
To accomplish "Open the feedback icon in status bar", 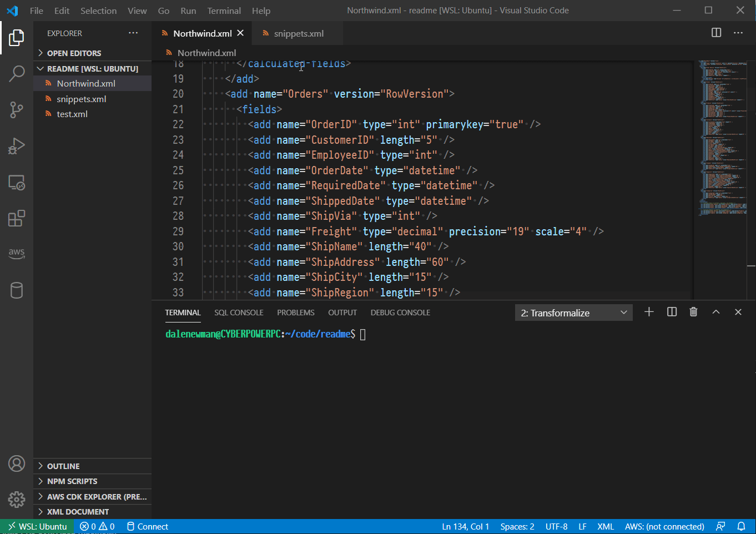I will tap(720, 526).
